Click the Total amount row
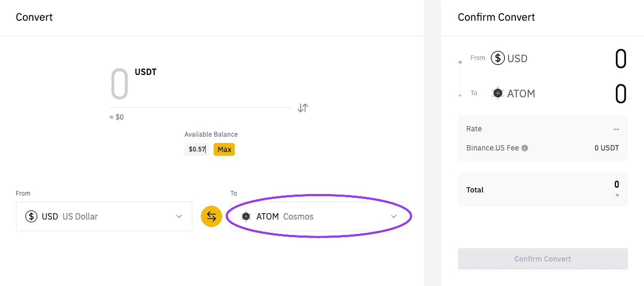 click(543, 190)
